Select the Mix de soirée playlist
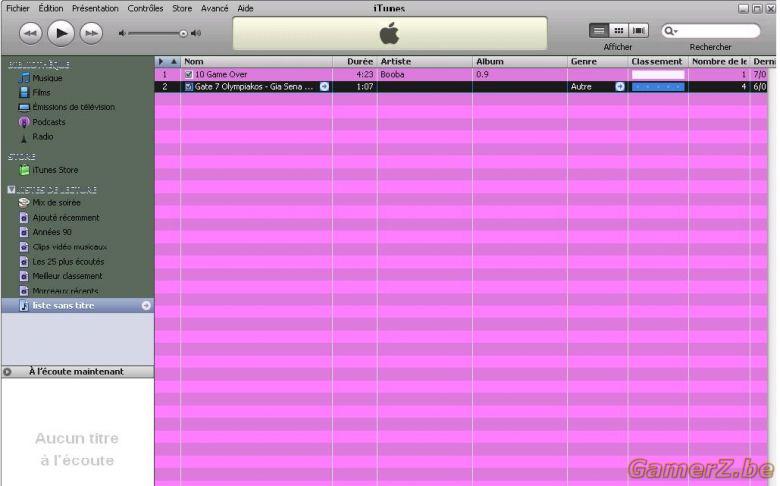The height and width of the screenshot is (486, 780). (56, 203)
